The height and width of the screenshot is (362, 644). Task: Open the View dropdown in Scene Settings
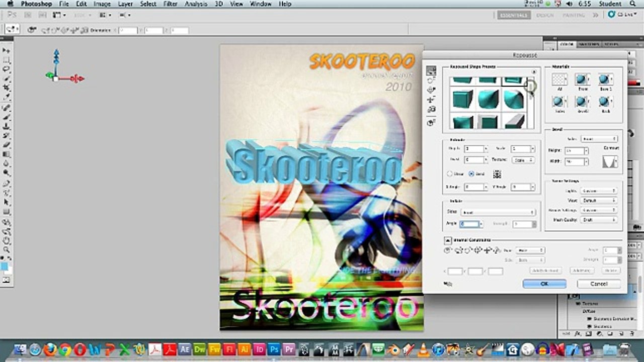point(599,200)
